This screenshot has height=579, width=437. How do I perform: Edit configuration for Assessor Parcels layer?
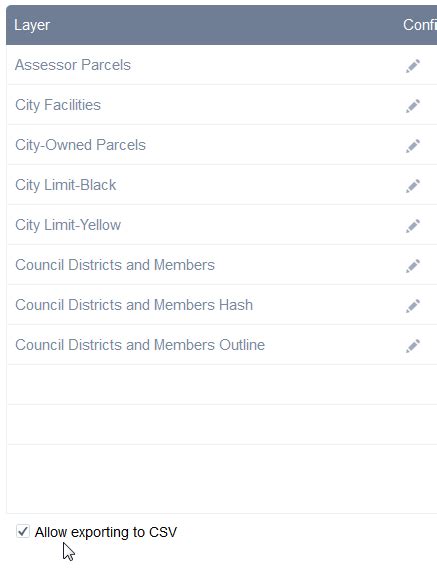point(413,66)
